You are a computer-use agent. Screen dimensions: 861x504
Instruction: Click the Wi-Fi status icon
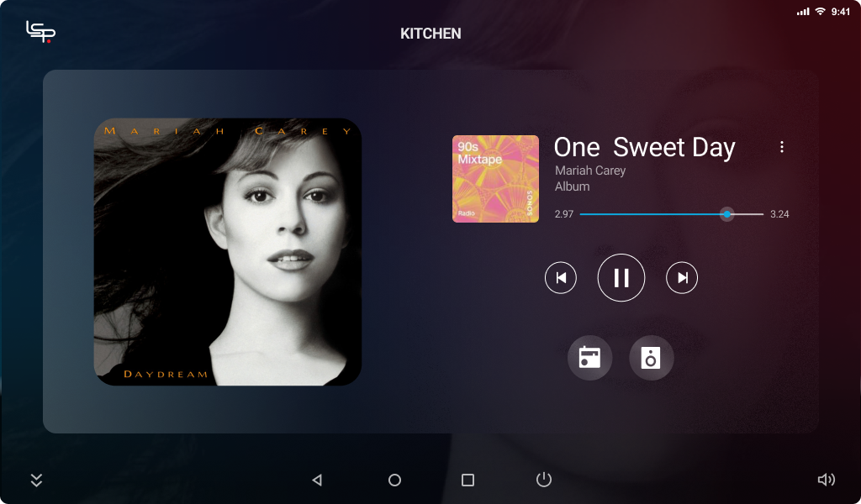821,12
